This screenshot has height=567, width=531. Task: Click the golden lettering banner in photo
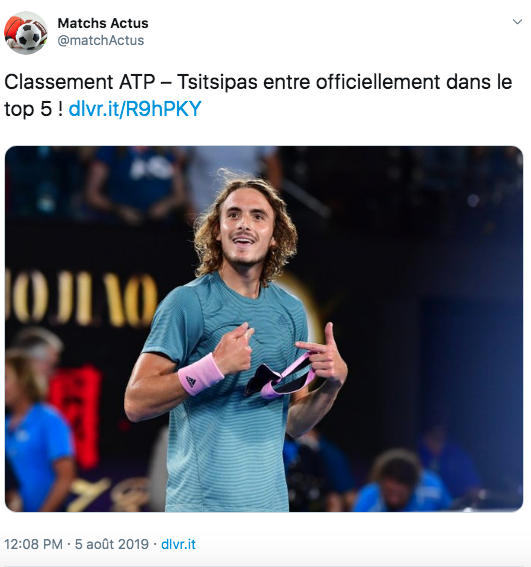coord(81,298)
